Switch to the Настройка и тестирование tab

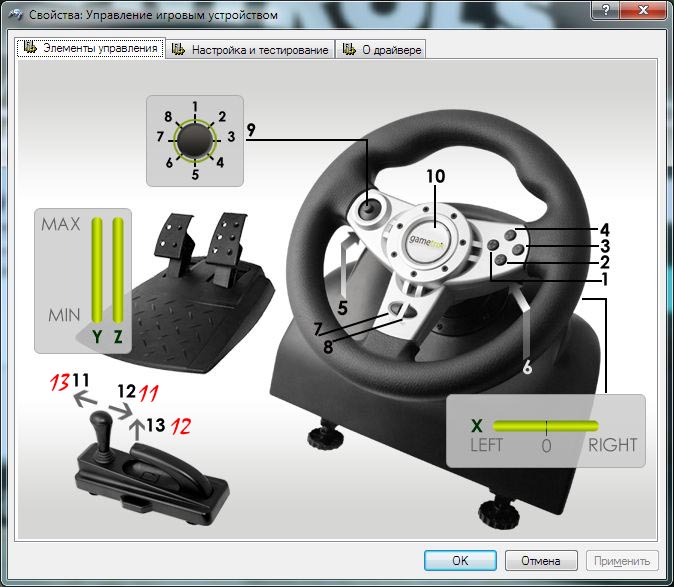coord(250,50)
